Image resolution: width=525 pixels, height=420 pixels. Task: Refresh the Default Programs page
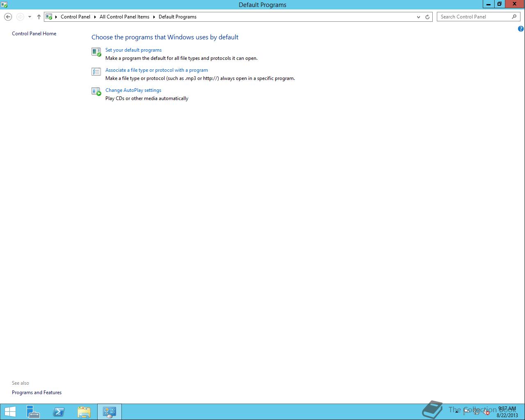click(427, 17)
